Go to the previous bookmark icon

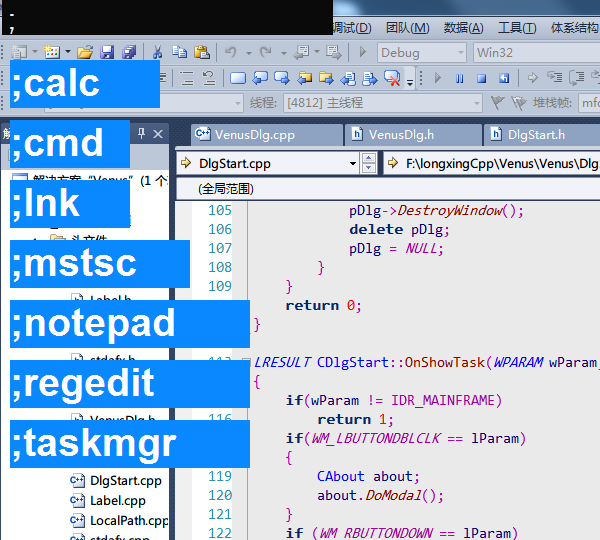click(260, 78)
